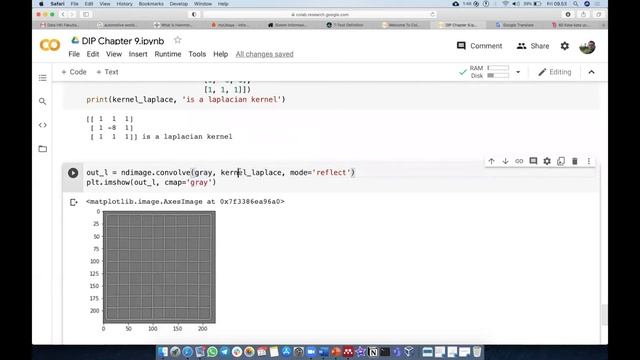Open Spotlight search in the menu bar
The height and width of the screenshot is (360, 640).
[x=576, y=4]
